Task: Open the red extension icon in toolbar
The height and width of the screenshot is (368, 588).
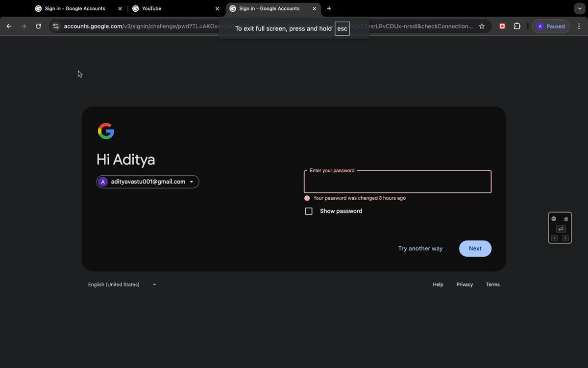Action: point(502,26)
